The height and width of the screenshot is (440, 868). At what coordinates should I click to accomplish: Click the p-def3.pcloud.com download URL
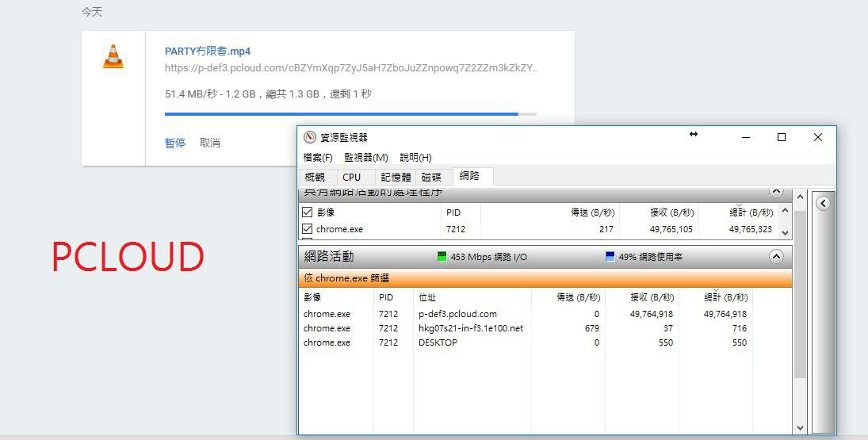(351, 68)
